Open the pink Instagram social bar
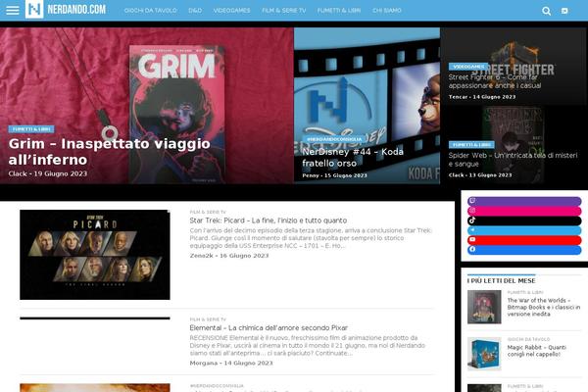The width and height of the screenshot is (588, 392). (x=524, y=211)
